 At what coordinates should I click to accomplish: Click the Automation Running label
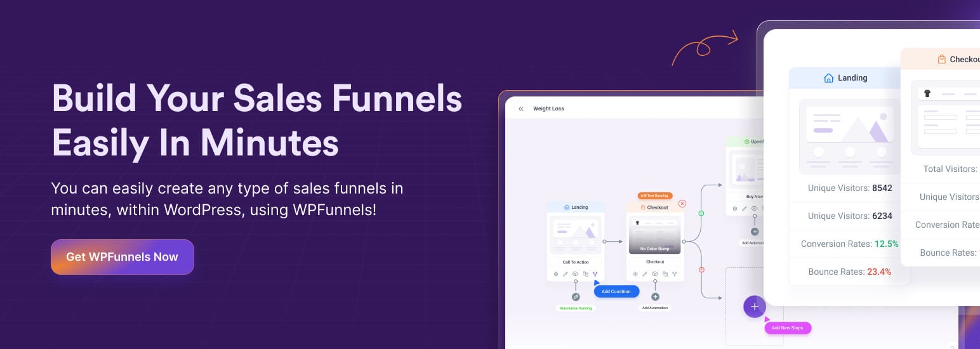(x=576, y=308)
